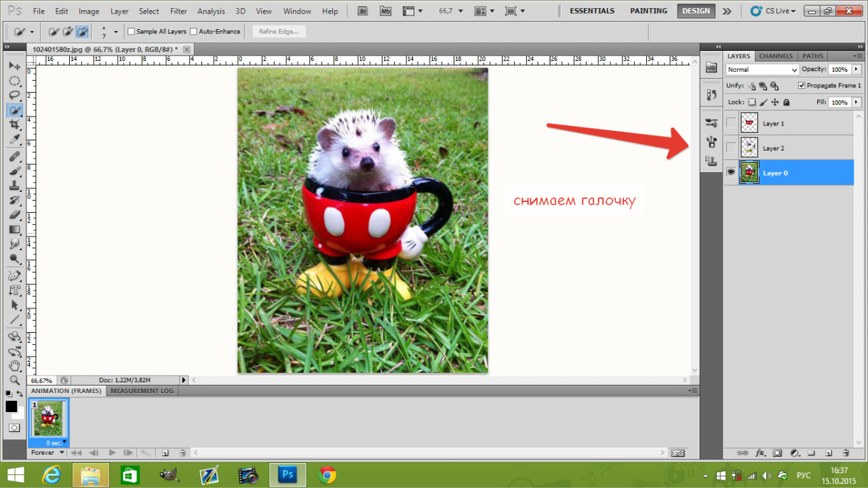Click the foreground black color swatch
868x488 pixels.
point(11,407)
